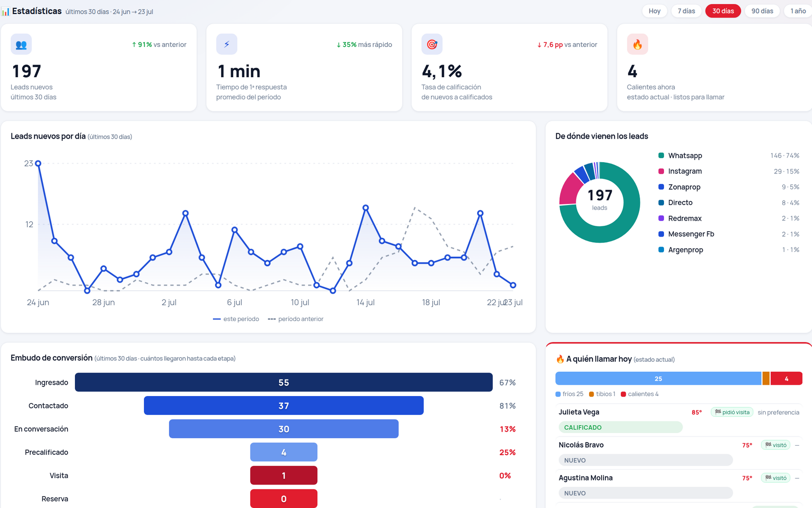Click the 7,6 pp vs anterior indicator
This screenshot has height=508, width=812.
tap(567, 45)
